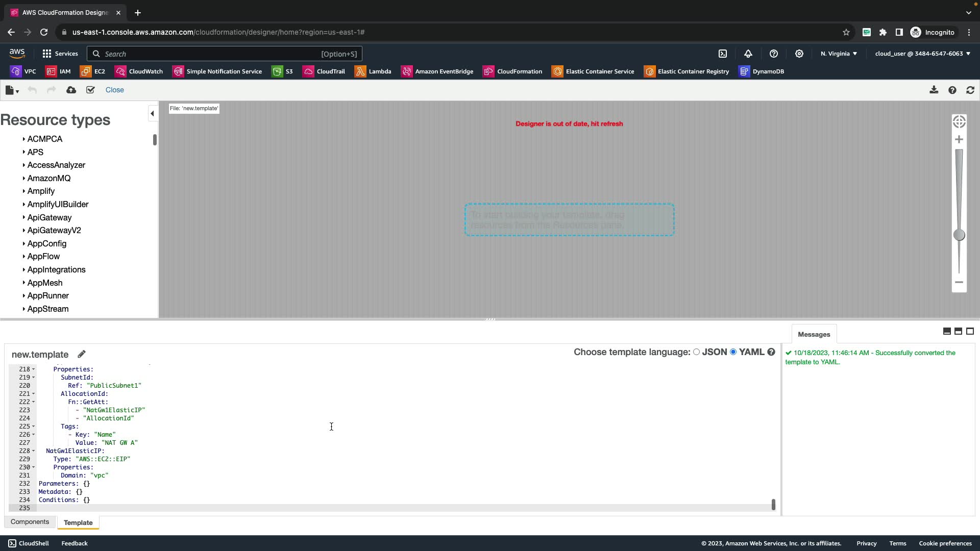
Task: Click the fit to window crosshair icon
Action: pos(959,121)
